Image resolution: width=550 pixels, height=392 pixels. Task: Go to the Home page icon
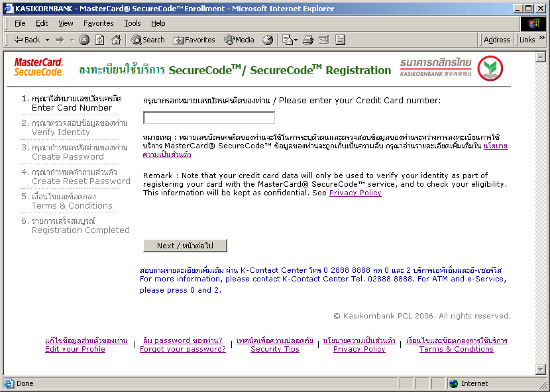[x=116, y=40]
